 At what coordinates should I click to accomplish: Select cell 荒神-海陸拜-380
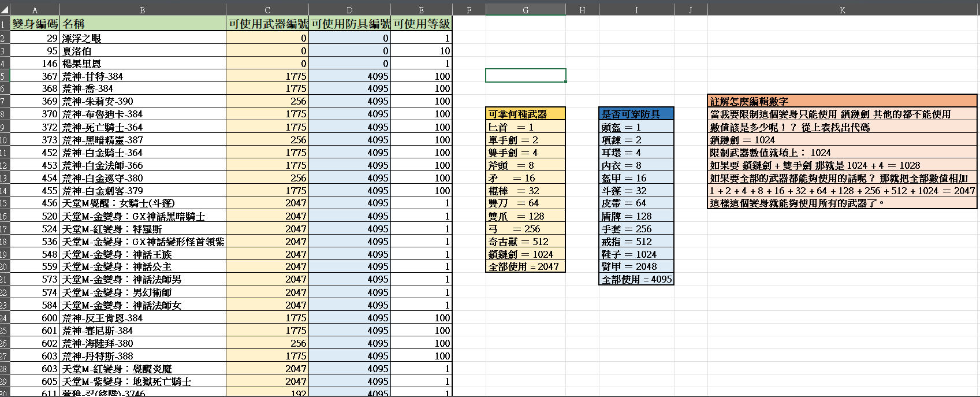coord(143,343)
